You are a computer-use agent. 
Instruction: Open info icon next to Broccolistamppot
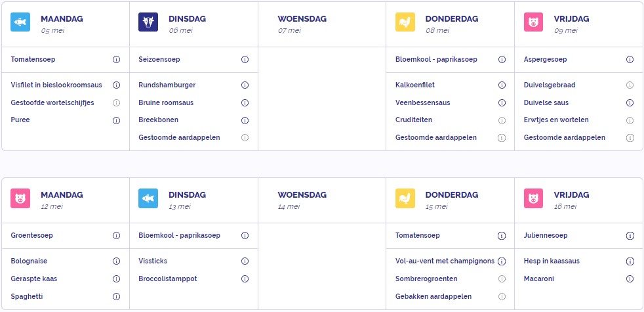tap(245, 279)
